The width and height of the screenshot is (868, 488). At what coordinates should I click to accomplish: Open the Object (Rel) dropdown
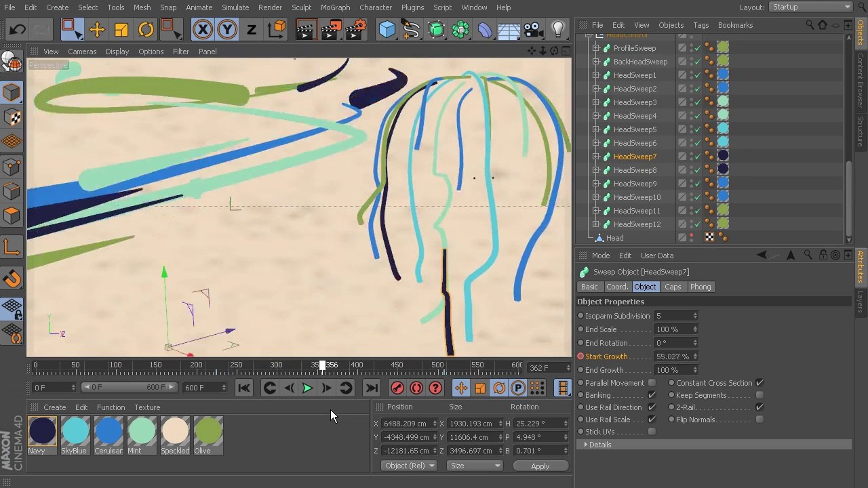click(x=410, y=466)
